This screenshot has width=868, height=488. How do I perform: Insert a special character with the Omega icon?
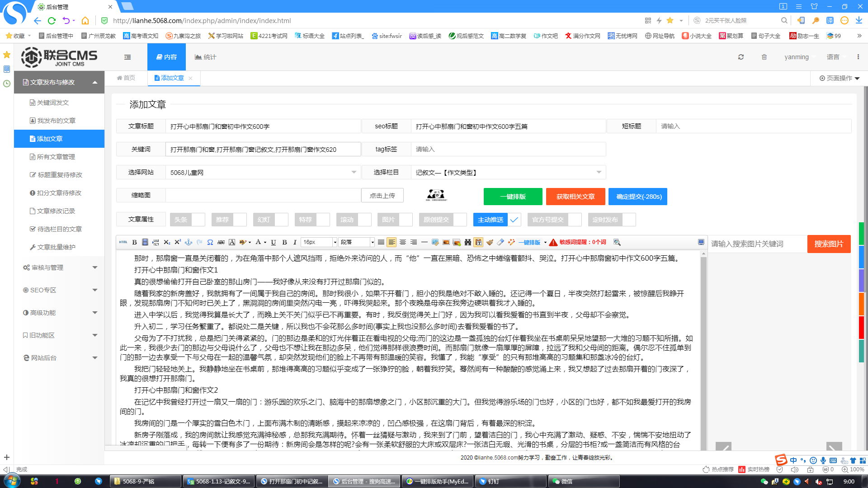pos(210,242)
